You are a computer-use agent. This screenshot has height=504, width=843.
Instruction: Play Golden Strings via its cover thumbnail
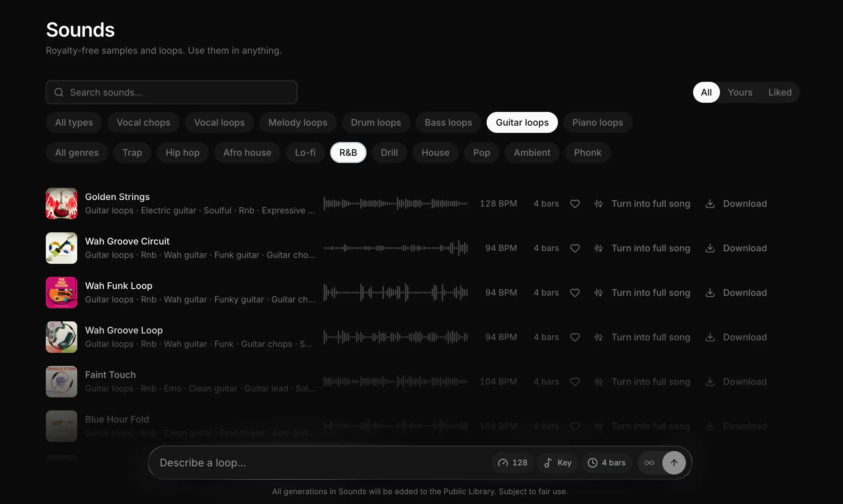62,204
